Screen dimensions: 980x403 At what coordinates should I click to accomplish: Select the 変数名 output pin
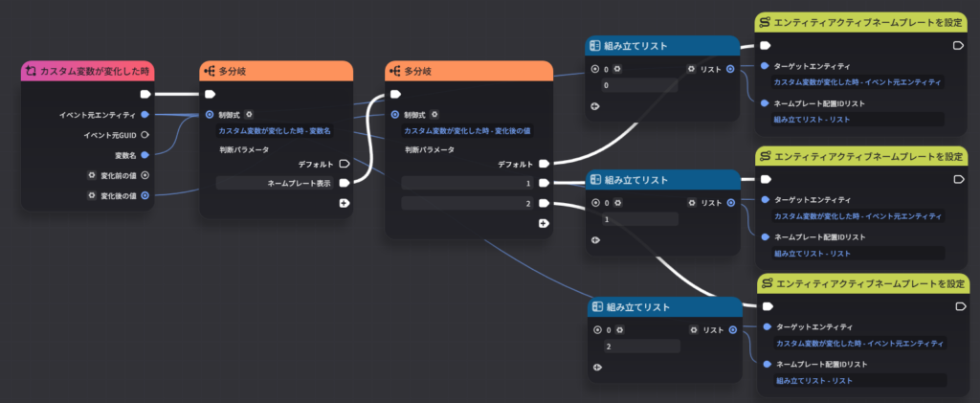click(145, 154)
